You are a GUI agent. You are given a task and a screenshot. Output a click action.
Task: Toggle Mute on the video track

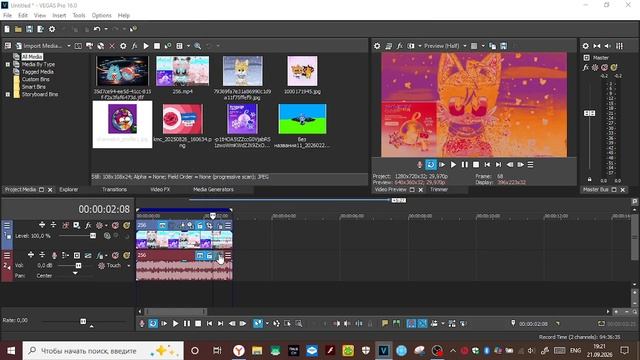tap(116, 225)
